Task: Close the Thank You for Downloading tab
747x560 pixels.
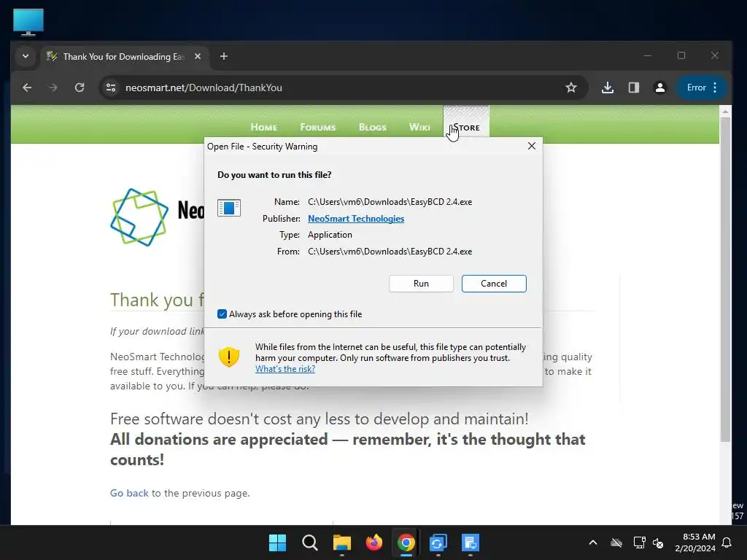Action: pos(198,56)
